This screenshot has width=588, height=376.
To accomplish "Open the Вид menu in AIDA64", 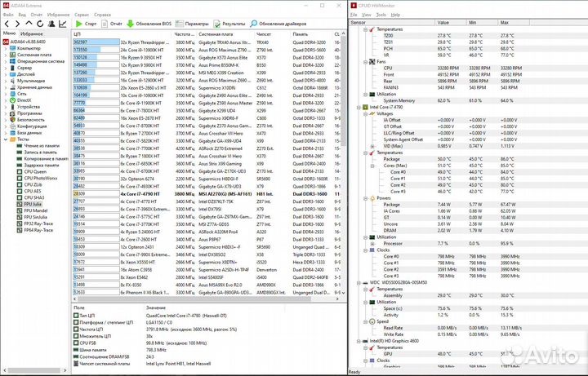I will 22,15.
